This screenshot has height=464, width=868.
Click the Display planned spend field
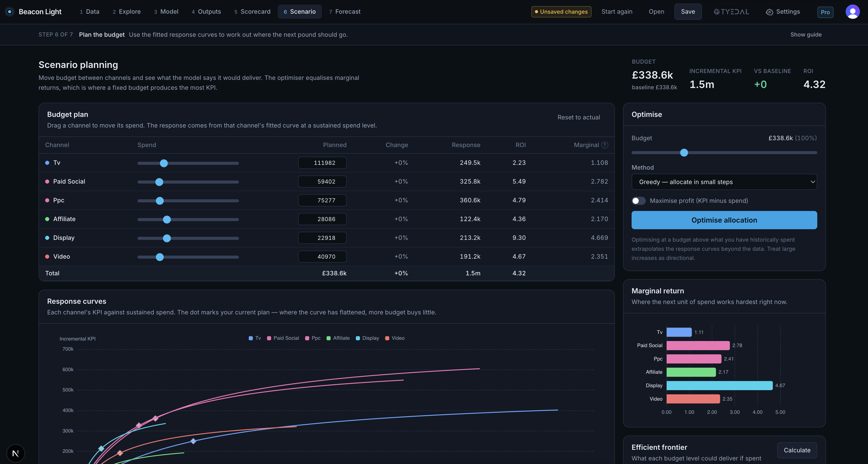point(322,238)
